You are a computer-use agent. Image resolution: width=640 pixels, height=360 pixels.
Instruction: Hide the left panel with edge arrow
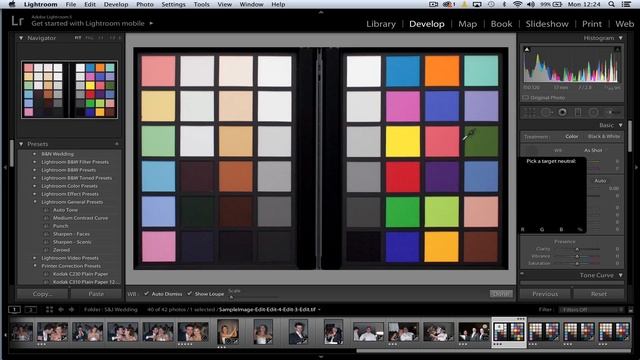(4, 167)
